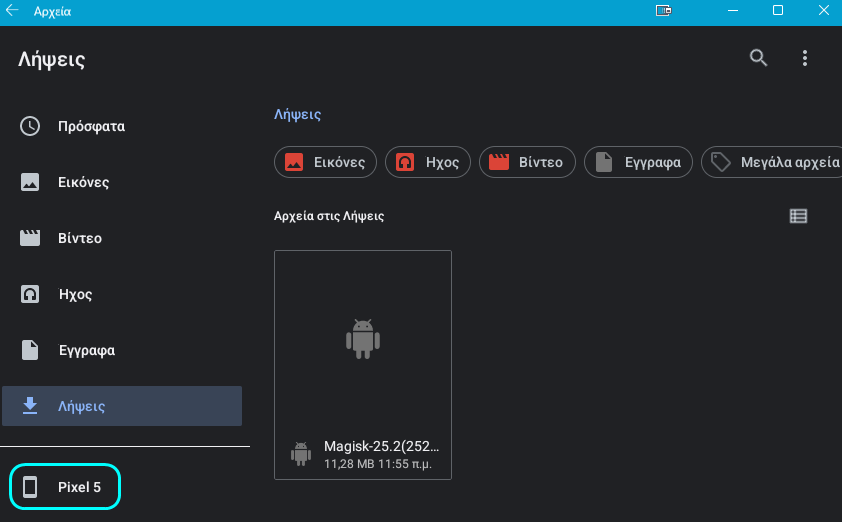Filter by Βίντεο chip

(x=527, y=162)
